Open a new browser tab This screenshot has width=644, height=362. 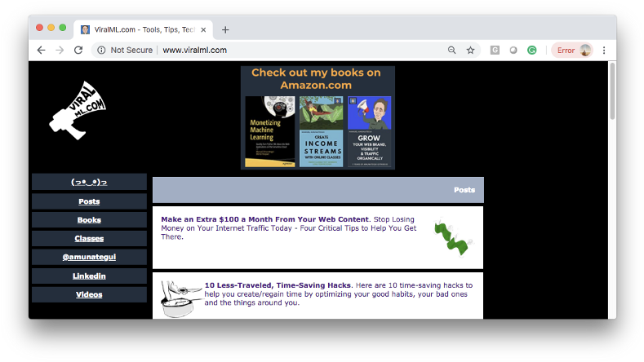tap(225, 29)
